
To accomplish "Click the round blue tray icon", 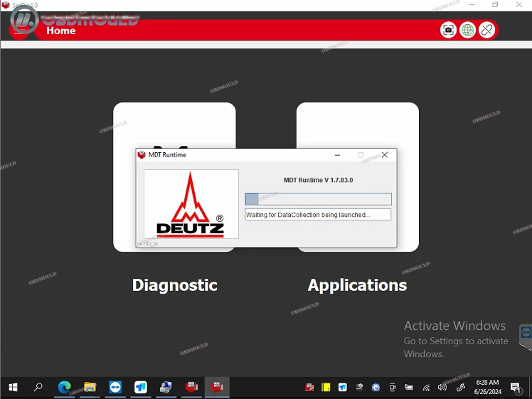I will coord(376,387).
